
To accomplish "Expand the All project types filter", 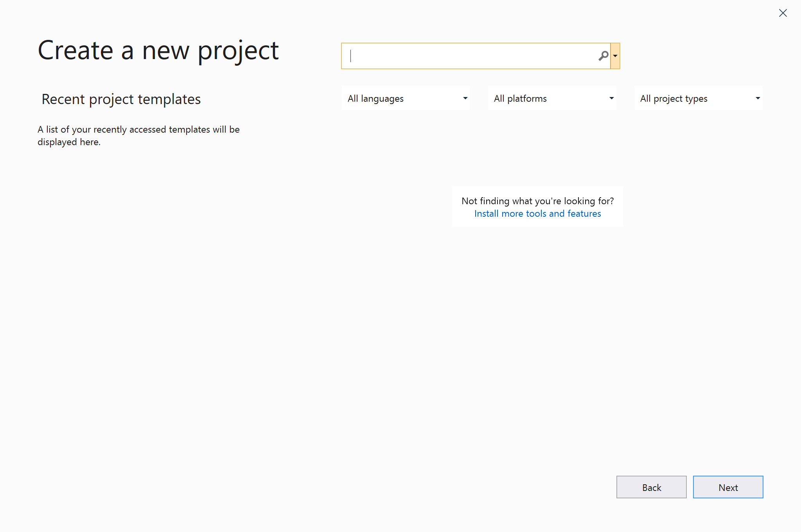I will coord(698,98).
